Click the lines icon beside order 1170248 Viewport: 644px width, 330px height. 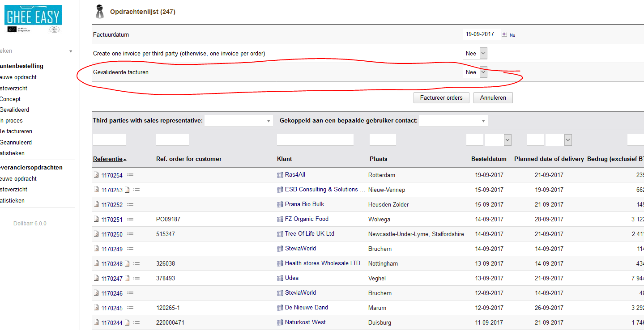[136, 263]
